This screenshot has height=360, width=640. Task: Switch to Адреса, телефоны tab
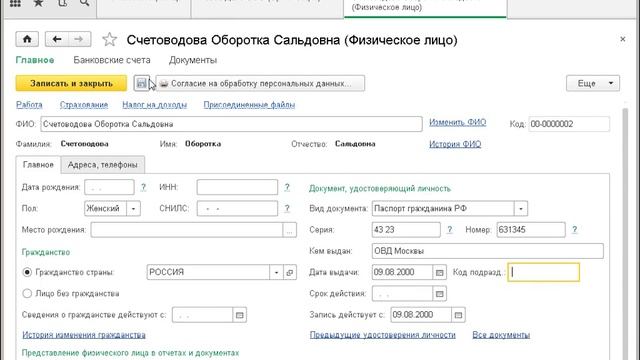tap(102, 164)
